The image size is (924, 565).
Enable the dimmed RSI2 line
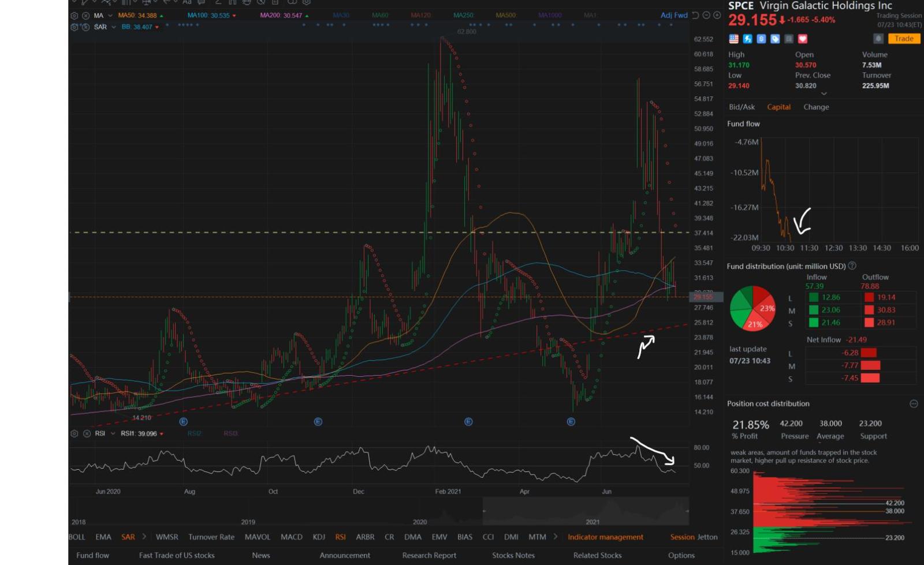(x=194, y=433)
